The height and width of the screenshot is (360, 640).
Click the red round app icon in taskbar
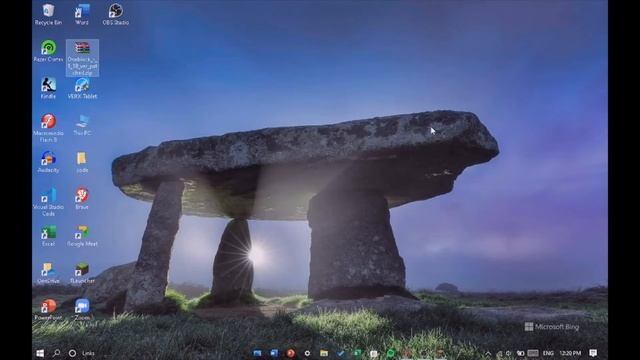291,353
